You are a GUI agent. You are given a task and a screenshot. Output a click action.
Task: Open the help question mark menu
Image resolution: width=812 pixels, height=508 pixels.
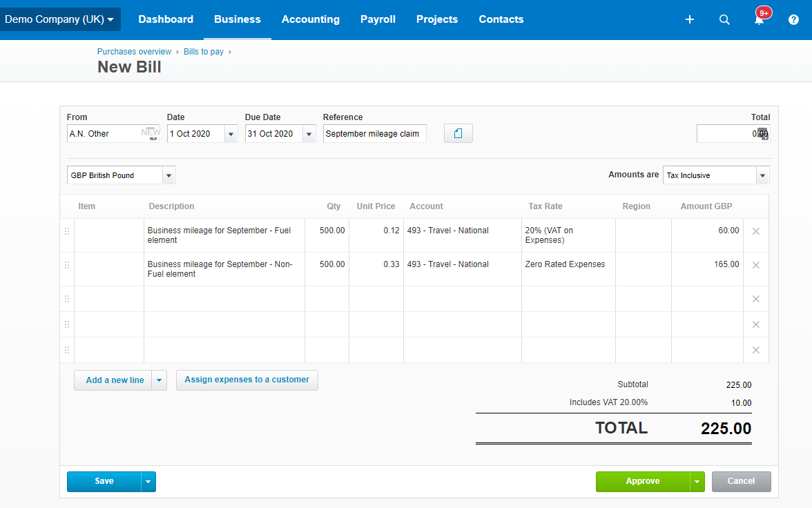coord(793,19)
